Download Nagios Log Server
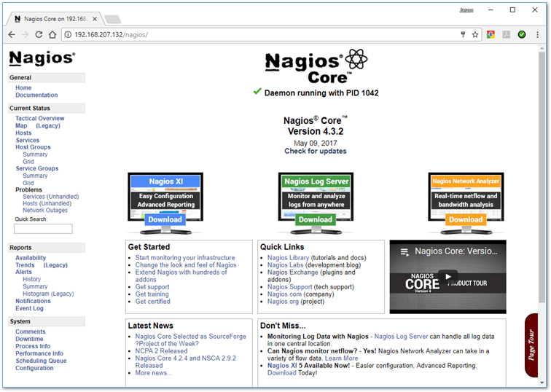551x392 pixels. (316, 219)
